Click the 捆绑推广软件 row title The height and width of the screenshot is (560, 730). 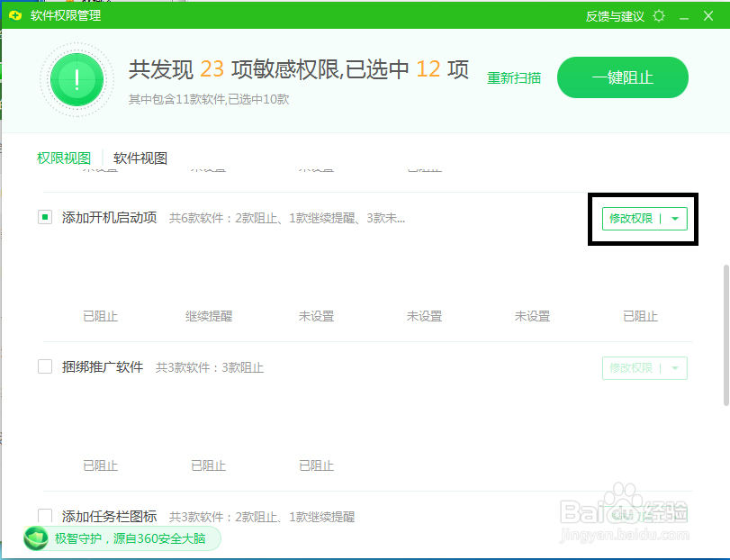pos(103,366)
